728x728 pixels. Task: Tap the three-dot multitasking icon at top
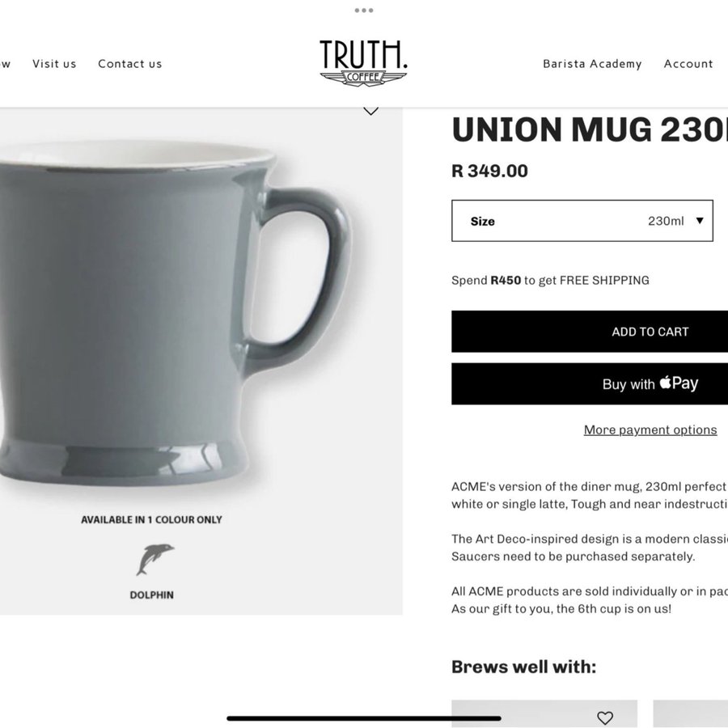point(363,11)
